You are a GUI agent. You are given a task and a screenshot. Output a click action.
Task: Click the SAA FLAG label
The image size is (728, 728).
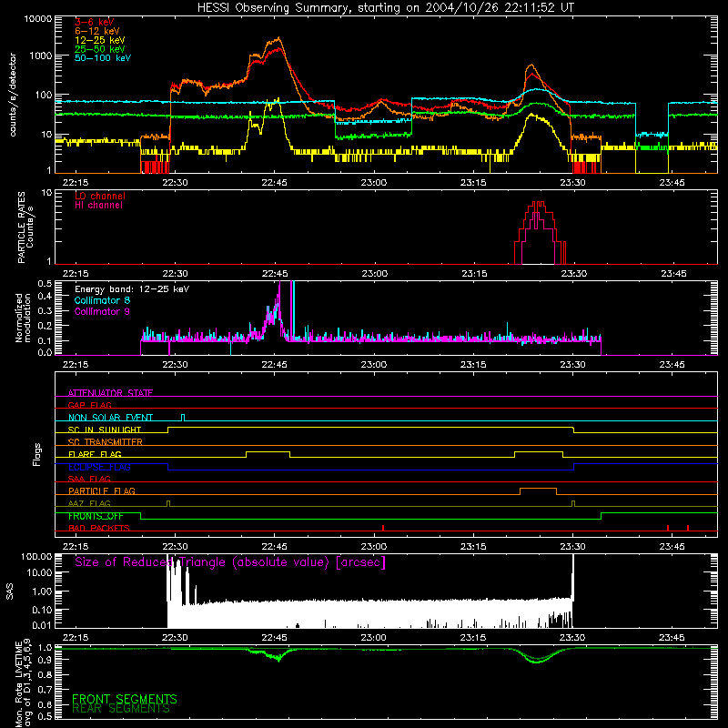coord(89,479)
